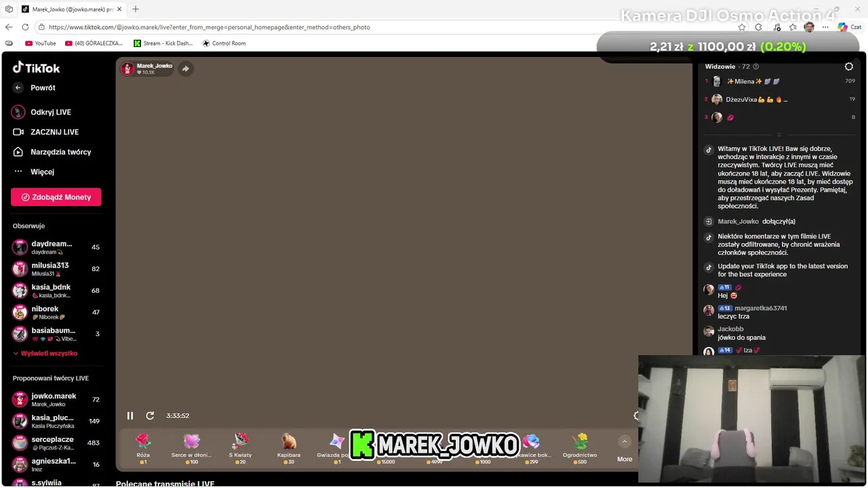Screen dimensions: 868x488
Task: Open jowko.marek suggested LIVE creator
Action: point(56,400)
